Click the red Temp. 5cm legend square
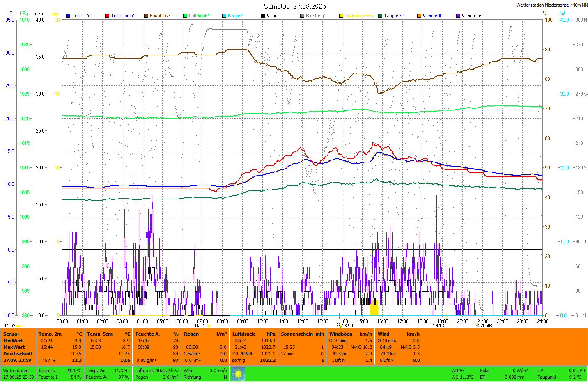This screenshot has height=382, width=588. (x=107, y=16)
